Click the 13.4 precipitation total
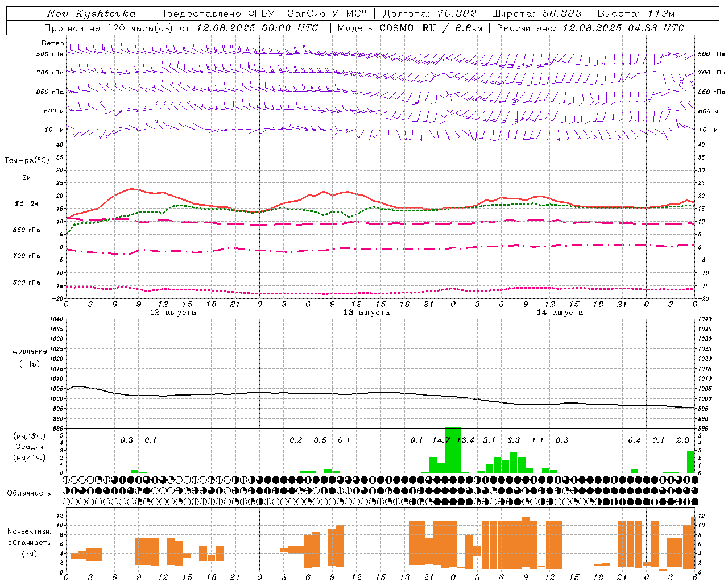 coord(465,440)
